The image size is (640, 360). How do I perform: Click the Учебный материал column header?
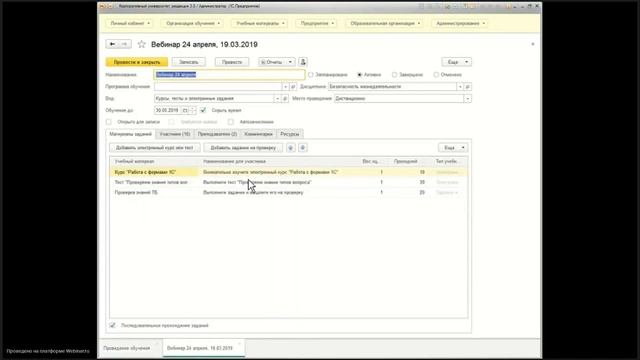[156, 162]
